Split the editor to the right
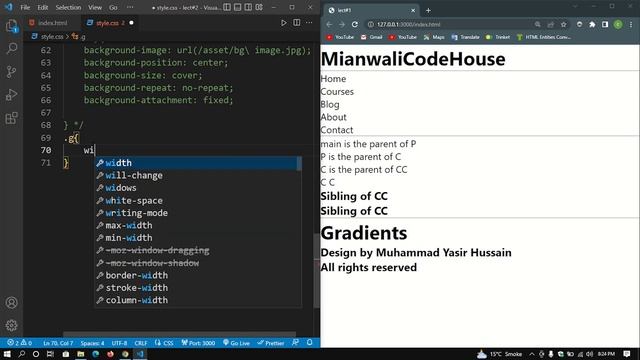This screenshot has height=360, width=640. [x=297, y=23]
